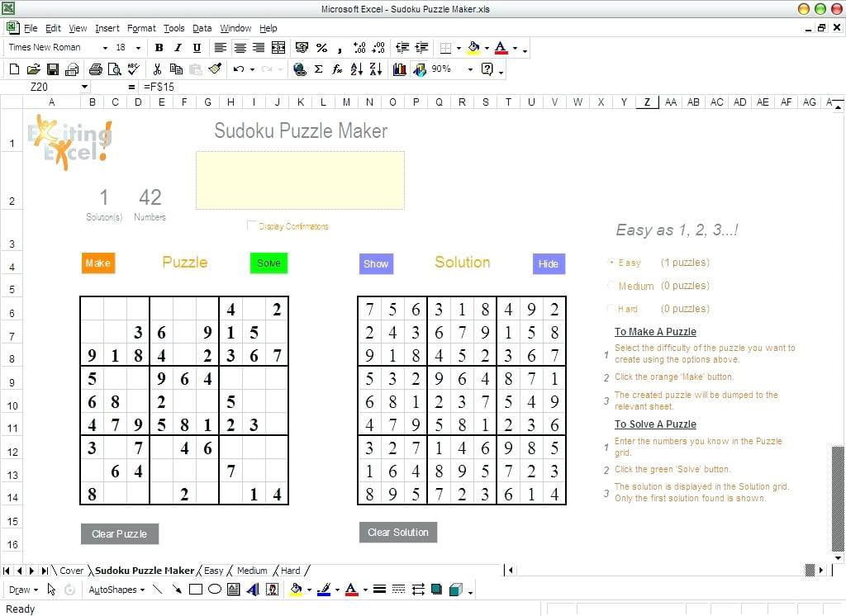Select the Drawing toolbar Oval shape tool
846x616 pixels.
click(x=213, y=590)
